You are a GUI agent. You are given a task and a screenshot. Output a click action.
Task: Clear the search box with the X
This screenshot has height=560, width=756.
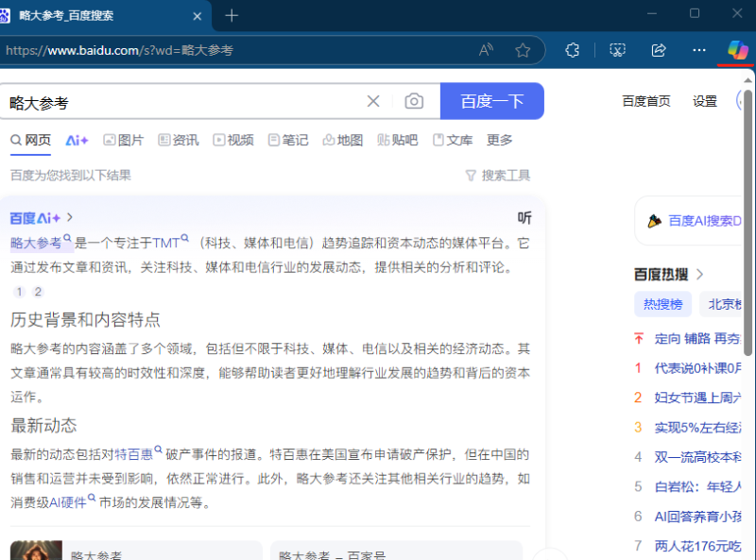pos(372,101)
